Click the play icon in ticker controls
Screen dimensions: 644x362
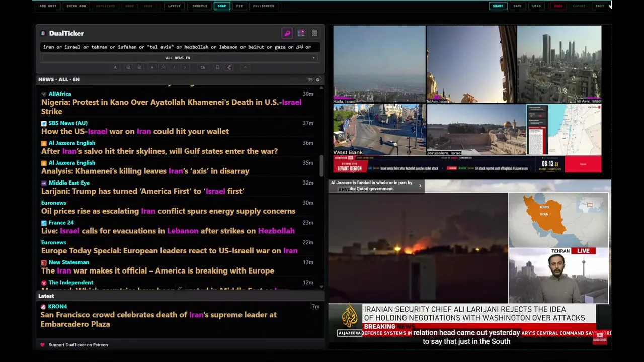(152, 67)
